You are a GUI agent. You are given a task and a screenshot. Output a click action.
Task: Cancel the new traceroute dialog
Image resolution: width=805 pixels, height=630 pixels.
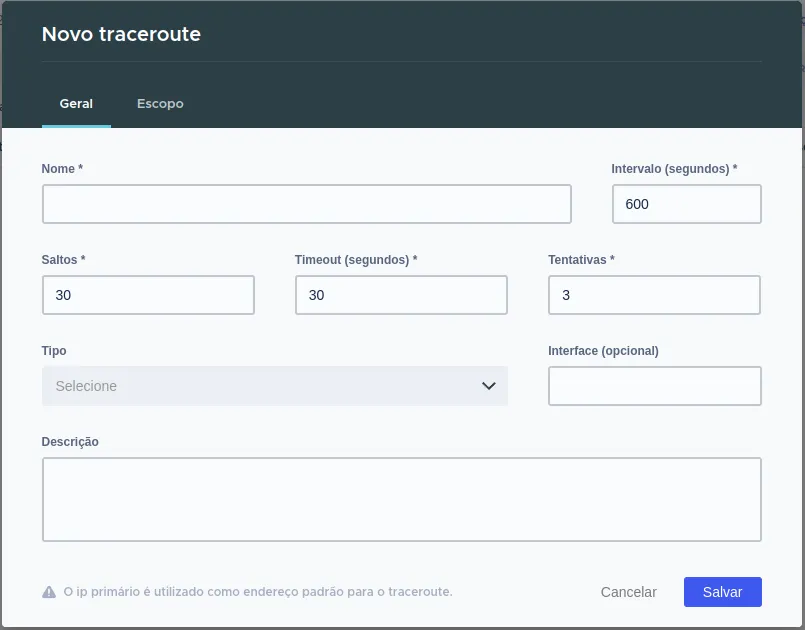point(628,592)
